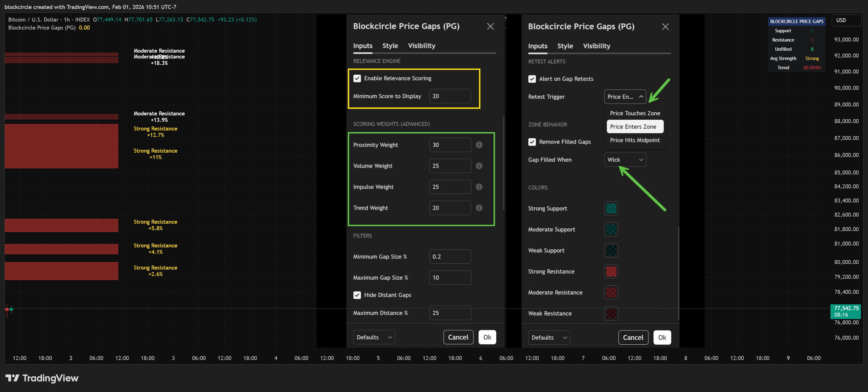Open the Gap Filled When dropdown
The width and height of the screenshot is (868, 392).
[625, 160]
